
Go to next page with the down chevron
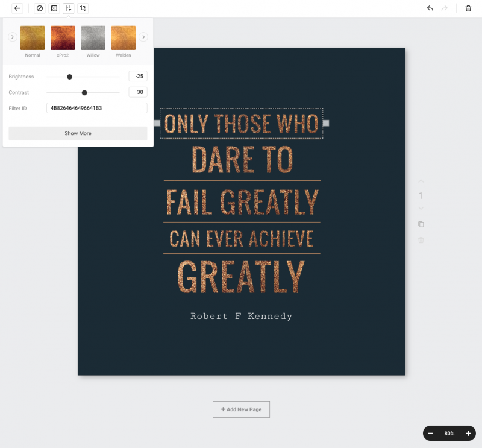point(421,207)
